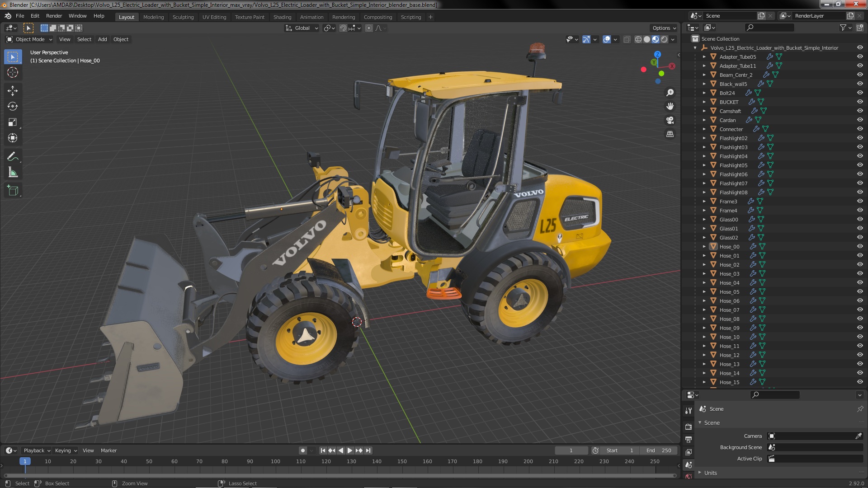This screenshot has width=868, height=488.
Task: Select the Move tool in toolbar
Action: 13,91
